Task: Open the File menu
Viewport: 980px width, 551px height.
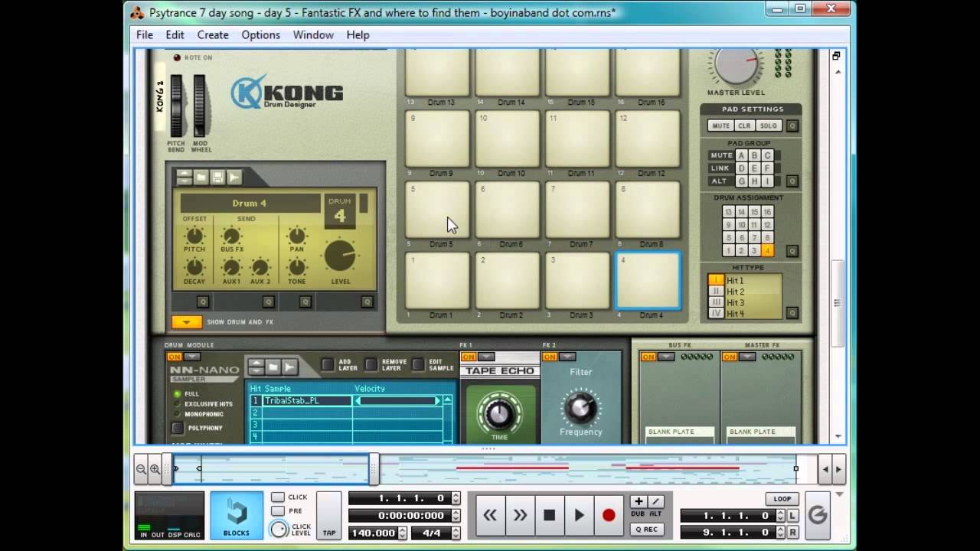Action: 145,34
